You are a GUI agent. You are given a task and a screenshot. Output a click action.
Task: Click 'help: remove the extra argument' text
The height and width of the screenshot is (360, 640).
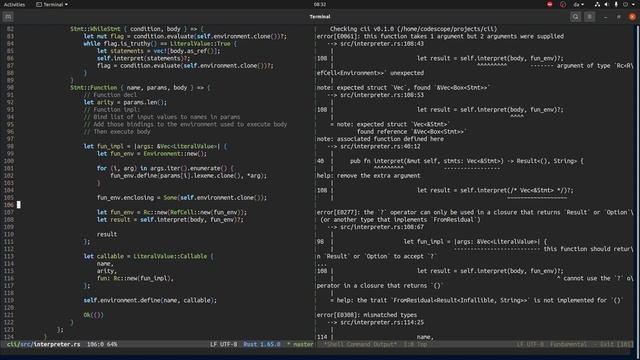click(x=368, y=176)
